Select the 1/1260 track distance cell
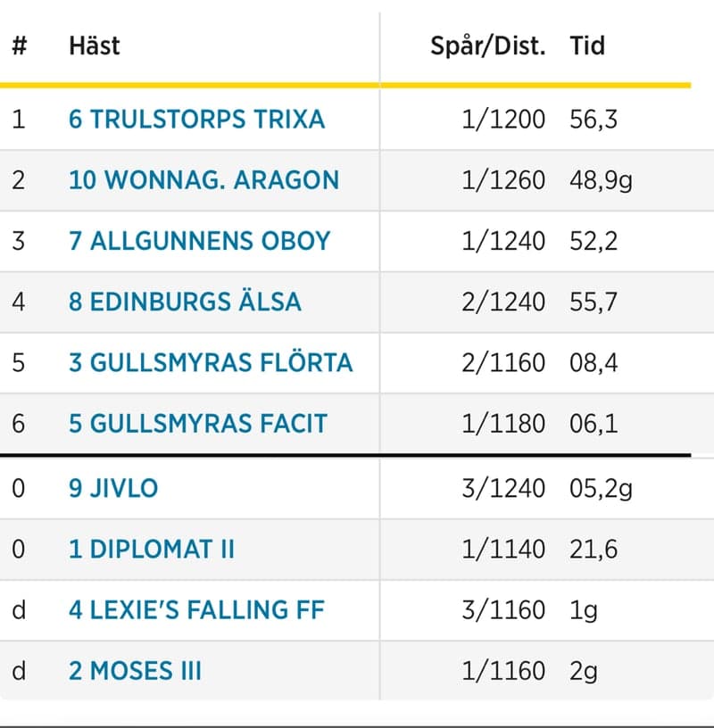The image size is (714, 728). [503, 179]
